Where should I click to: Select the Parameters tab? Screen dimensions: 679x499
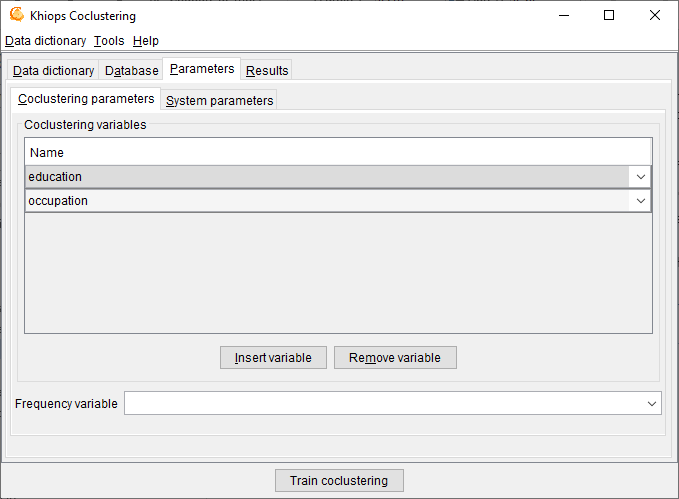click(x=202, y=69)
